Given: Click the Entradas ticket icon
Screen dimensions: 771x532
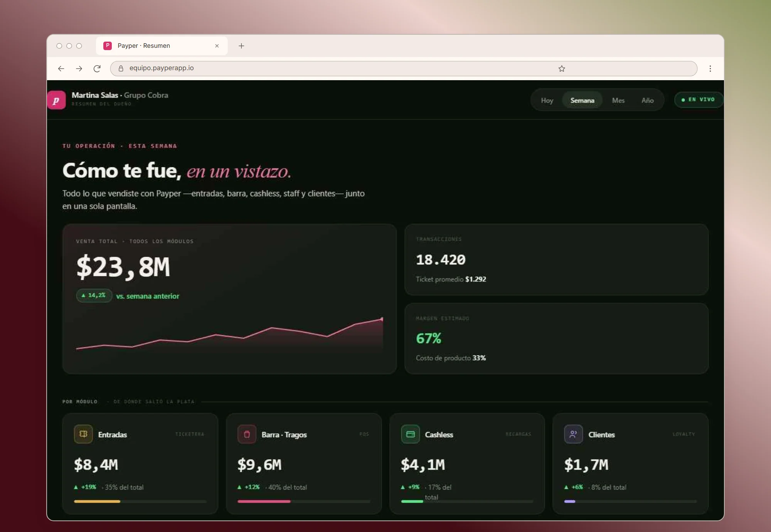Looking at the screenshot, I should coord(83,434).
